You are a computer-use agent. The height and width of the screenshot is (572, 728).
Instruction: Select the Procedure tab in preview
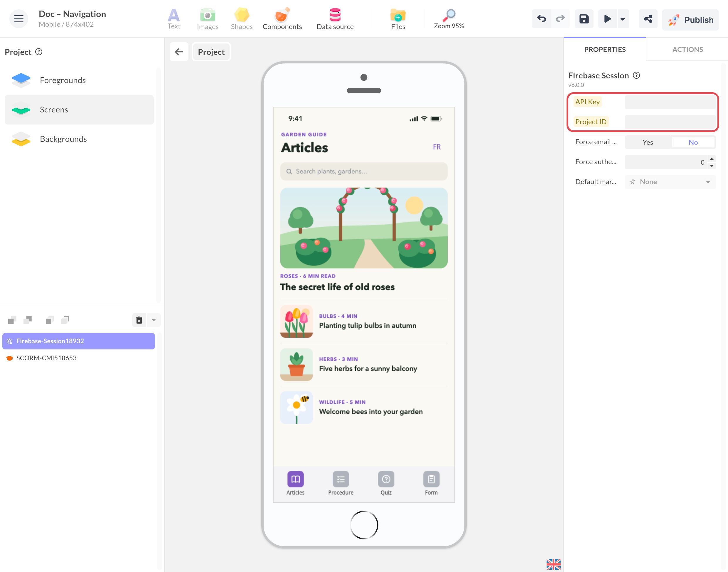341,483
